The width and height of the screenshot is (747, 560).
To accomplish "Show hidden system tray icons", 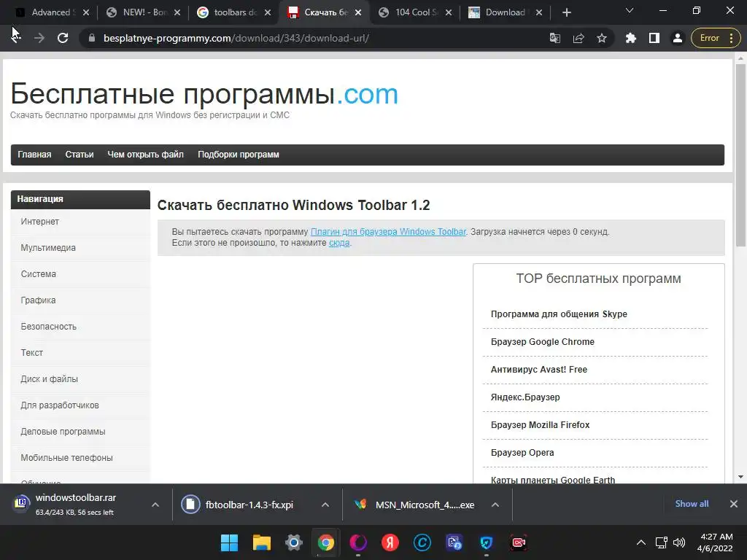I will pos(641,542).
